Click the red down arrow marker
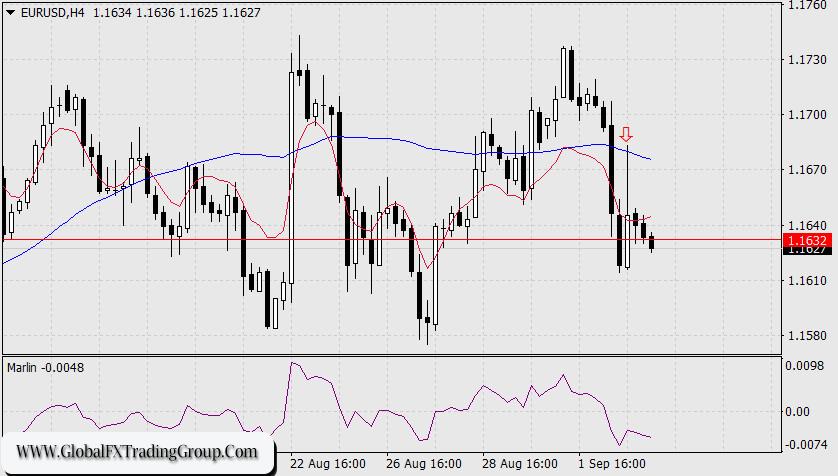This screenshot has height=476, width=838. 626,134
